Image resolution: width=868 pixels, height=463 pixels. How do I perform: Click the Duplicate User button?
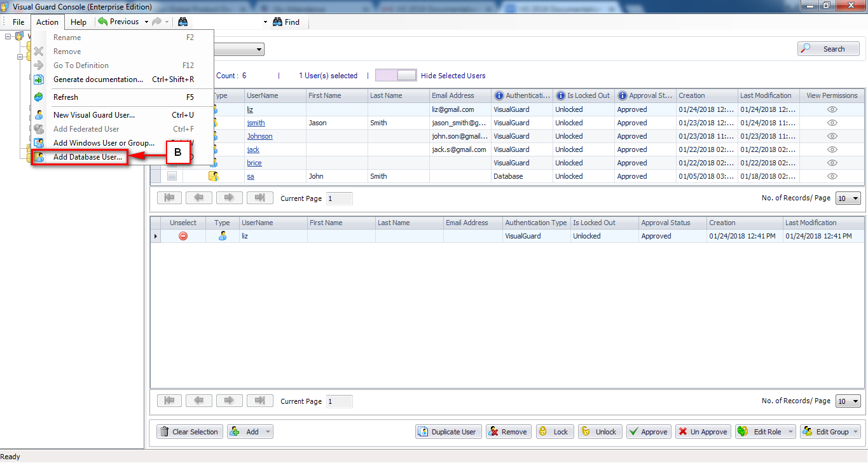click(449, 431)
